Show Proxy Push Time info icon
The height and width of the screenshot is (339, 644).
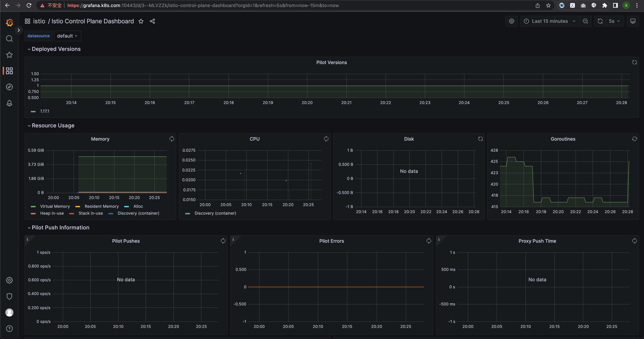tap(439, 239)
